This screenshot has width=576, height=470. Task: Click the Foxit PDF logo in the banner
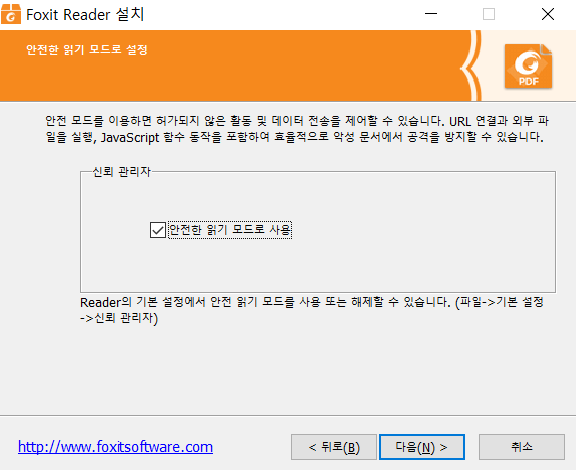point(528,66)
